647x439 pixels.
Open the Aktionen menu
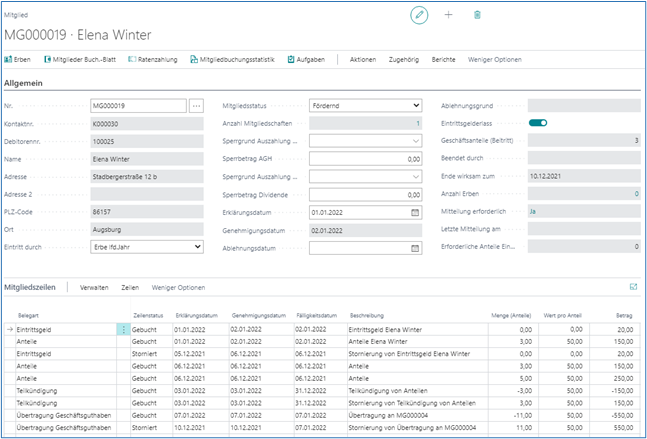363,60
